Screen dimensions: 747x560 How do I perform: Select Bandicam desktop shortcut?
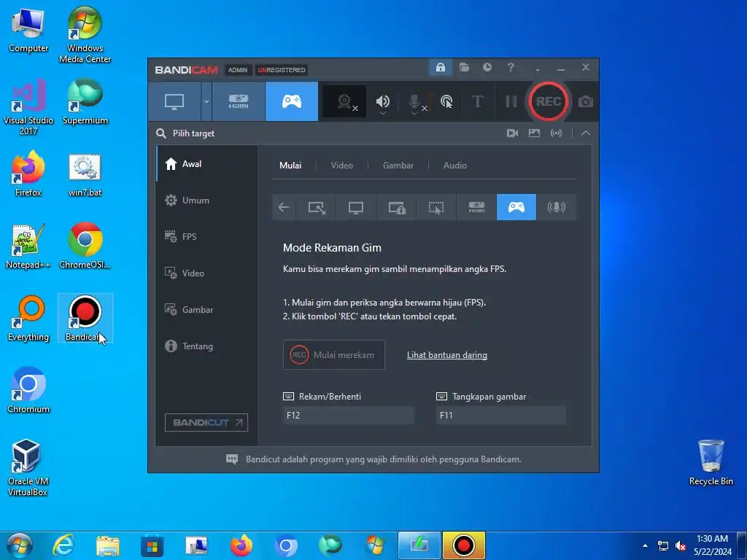click(x=85, y=318)
